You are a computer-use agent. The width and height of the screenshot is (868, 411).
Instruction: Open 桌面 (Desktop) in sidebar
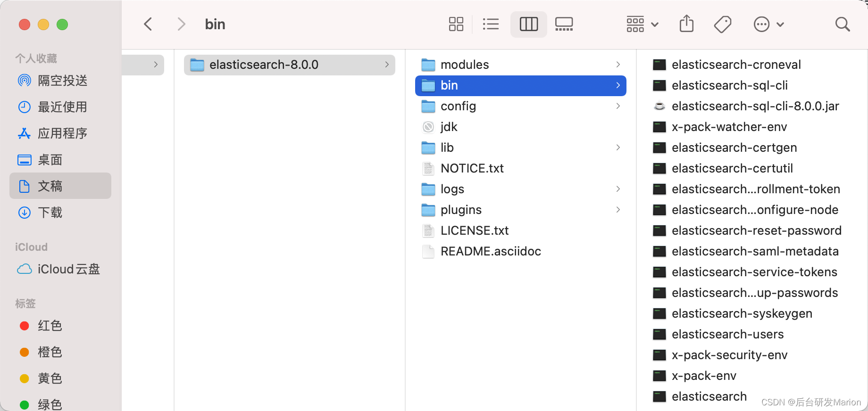click(x=60, y=160)
